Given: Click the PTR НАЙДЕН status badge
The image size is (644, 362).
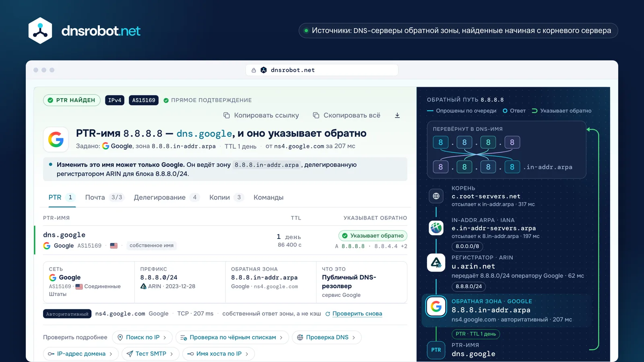Looking at the screenshot, I should 71,100.
